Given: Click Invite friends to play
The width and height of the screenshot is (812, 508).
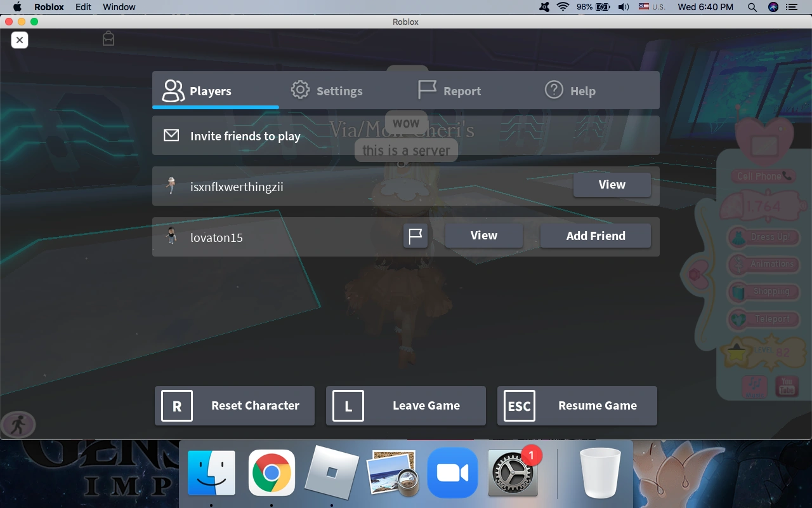Looking at the screenshot, I should point(406,135).
